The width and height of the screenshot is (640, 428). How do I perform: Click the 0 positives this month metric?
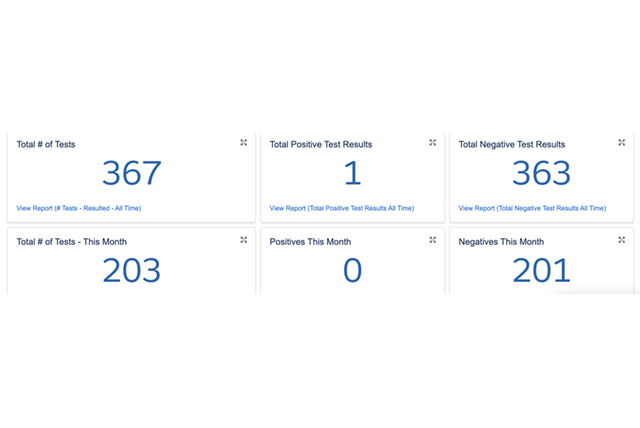point(352,271)
